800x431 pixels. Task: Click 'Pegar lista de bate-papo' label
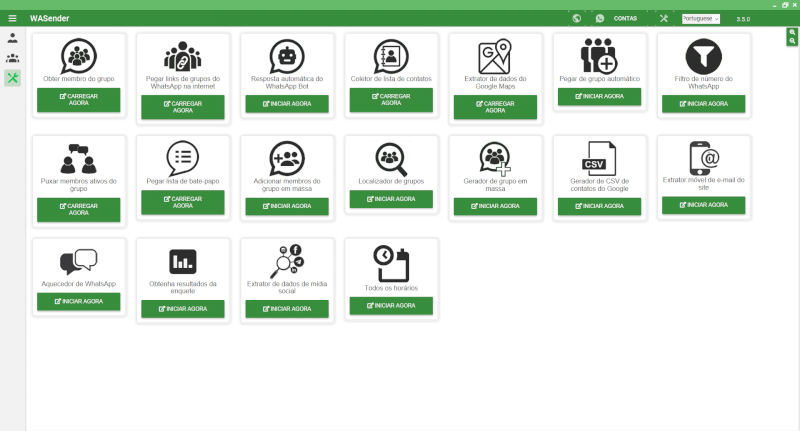coord(183,181)
